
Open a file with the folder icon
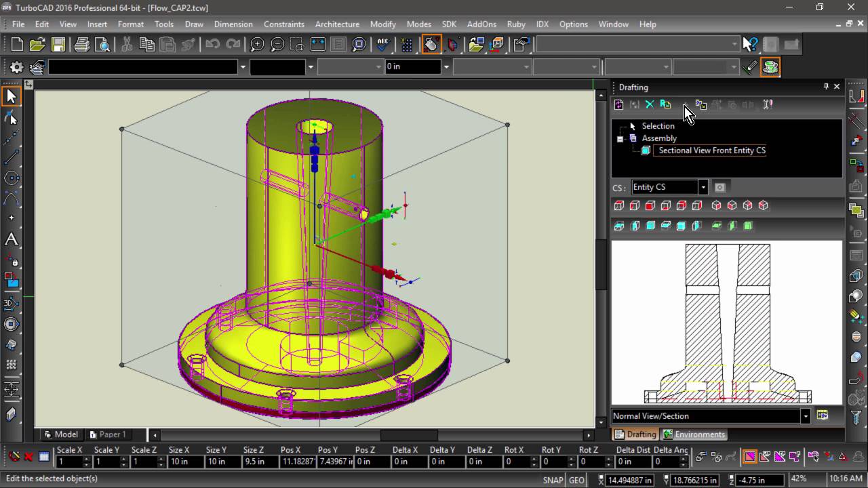click(x=37, y=45)
